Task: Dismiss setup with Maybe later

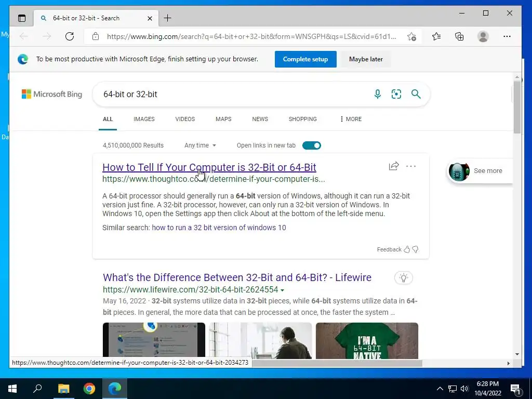Action: click(x=366, y=59)
